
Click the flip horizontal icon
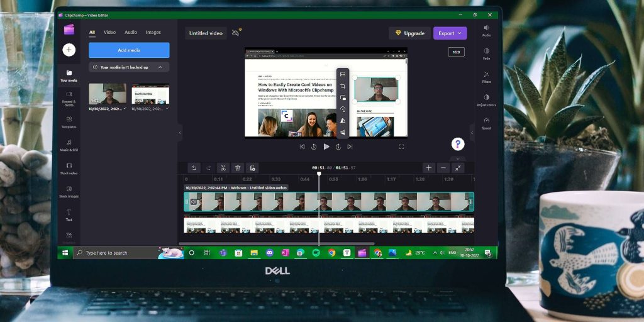tap(343, 121)
